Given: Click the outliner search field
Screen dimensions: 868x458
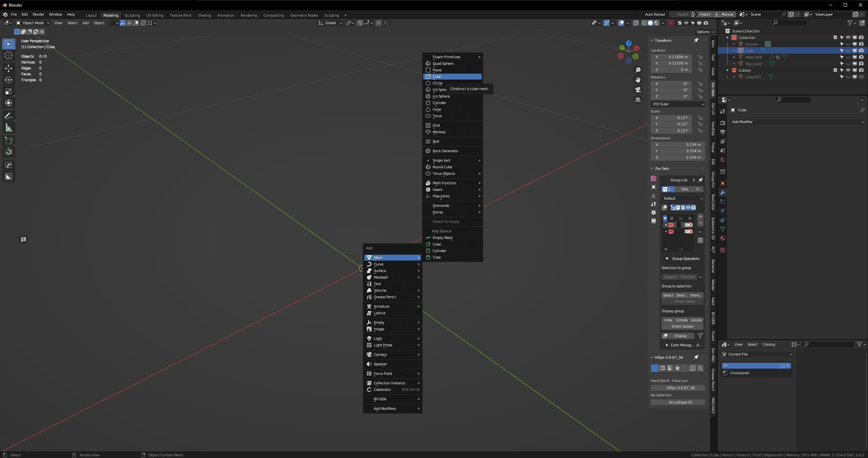Looking at the screenshot, I should [789, 23].
